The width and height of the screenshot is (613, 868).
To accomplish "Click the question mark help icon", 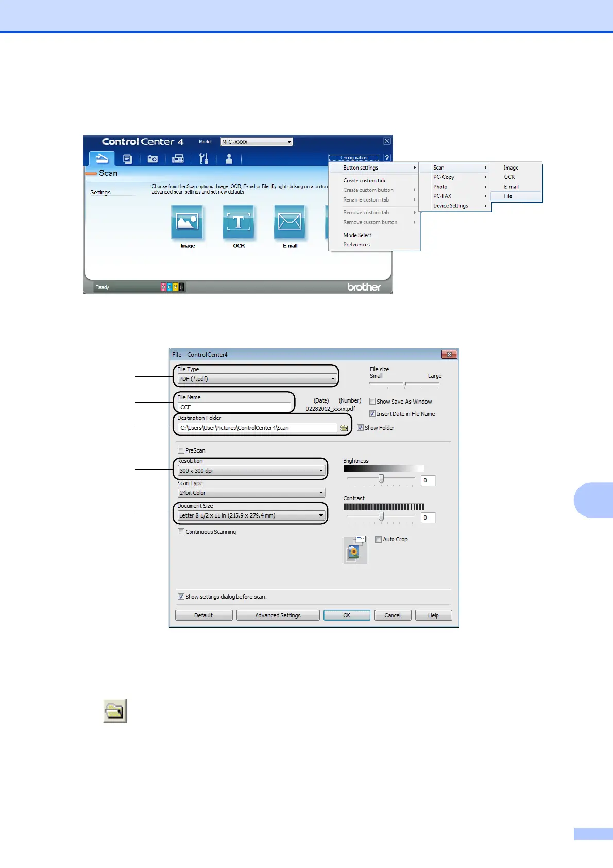I will click(x=387, y=158).
